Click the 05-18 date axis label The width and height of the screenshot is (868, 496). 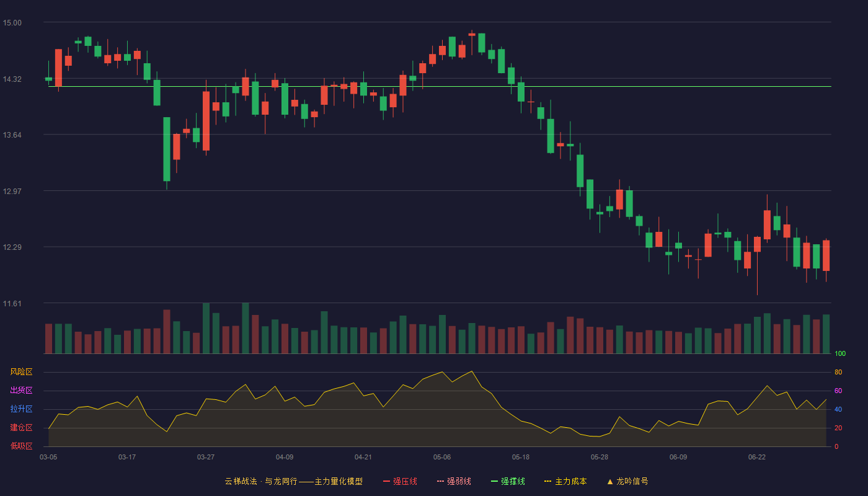click(521, 457)
